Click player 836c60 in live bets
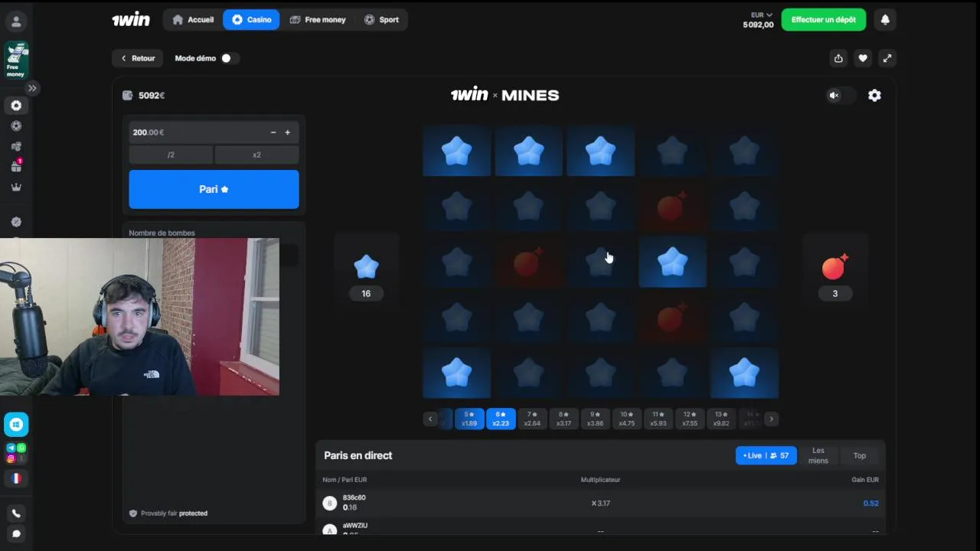The height and width of the screenshot is (551, 980). pos(354,497)
